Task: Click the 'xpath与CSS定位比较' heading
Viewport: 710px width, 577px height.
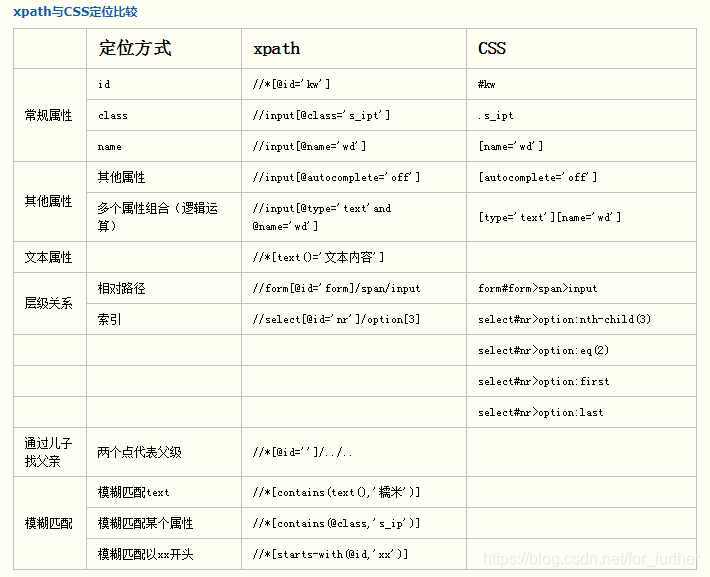Action: pyautogui.click(x=75, y=11)
